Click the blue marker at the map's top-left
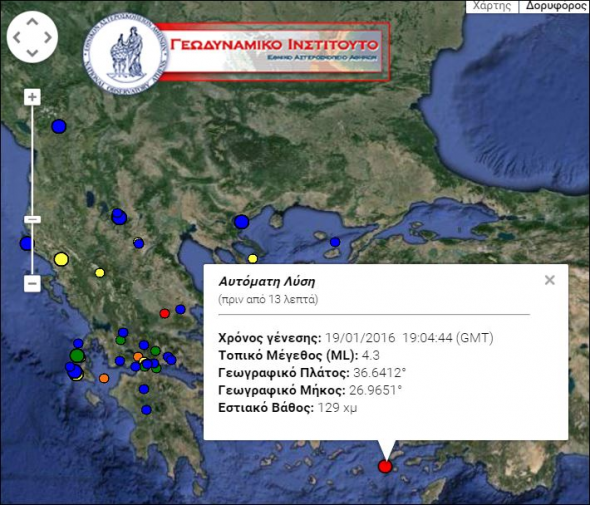This screenshot has width=590, height=505. point(59,126)
